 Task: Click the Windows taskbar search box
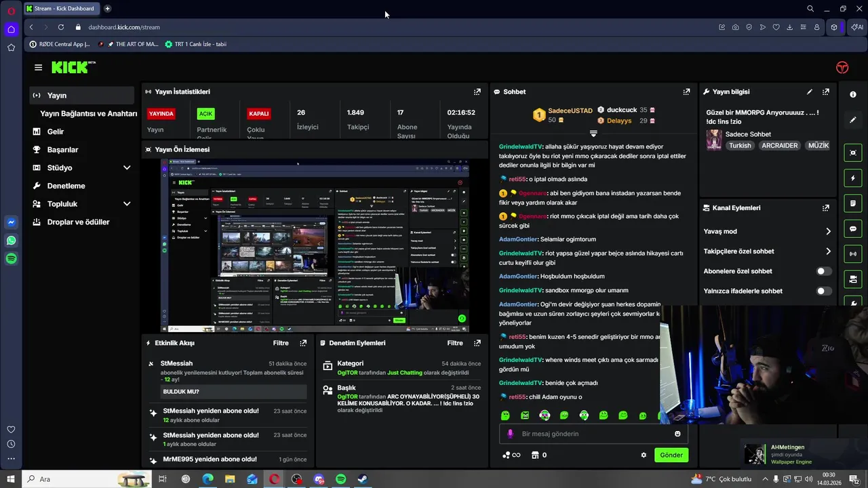[x=88, y=479]
